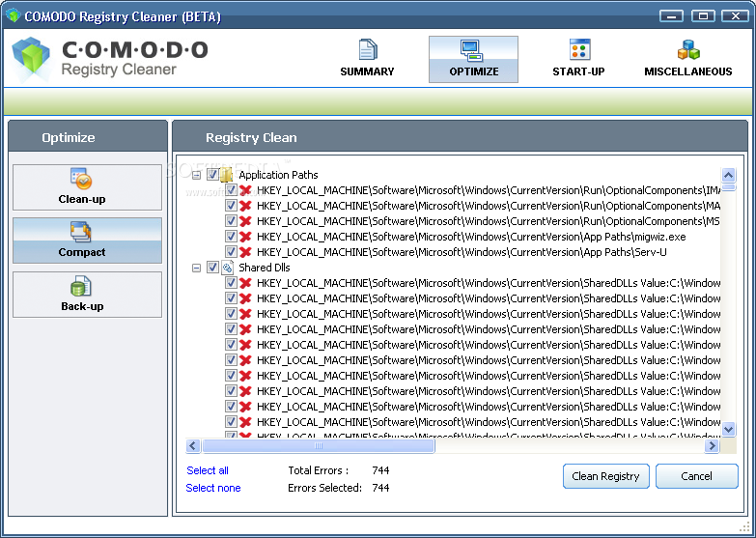Collapse the Application Paths tree node
The image size is (756, 538).
coord(196,175)
